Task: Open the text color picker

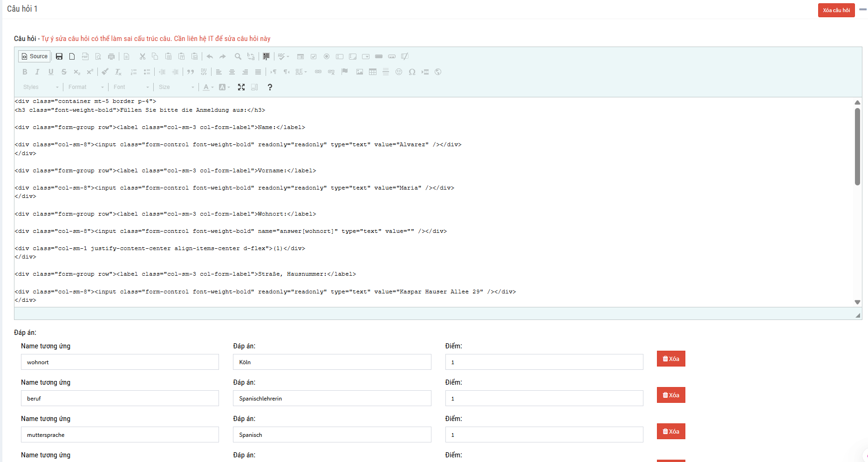Action: (x=208, y=87)
